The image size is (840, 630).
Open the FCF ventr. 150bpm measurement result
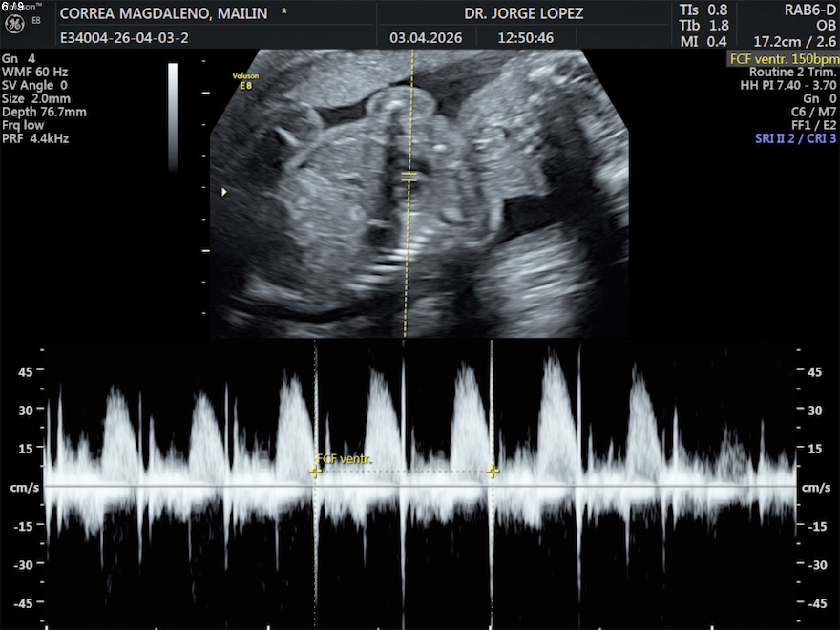[784, 59]
